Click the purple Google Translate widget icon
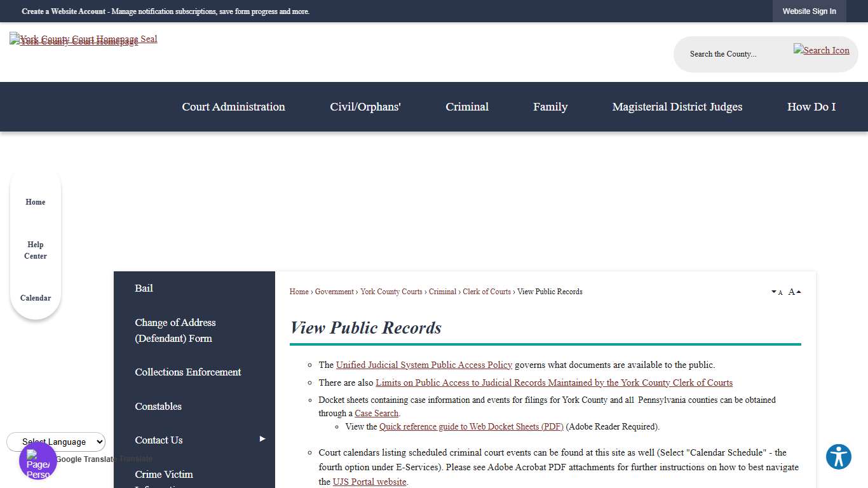 click(x=37, y=461)
